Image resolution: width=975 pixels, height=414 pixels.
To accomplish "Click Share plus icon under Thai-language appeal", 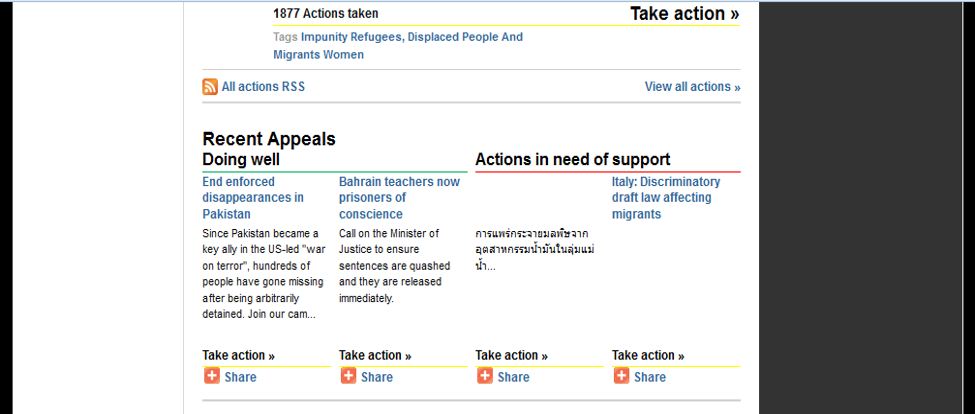I will (485, 376).
